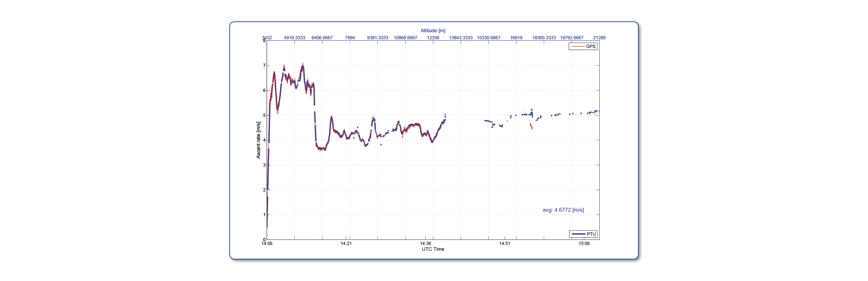868x281 pixels.
Task: Select the 14:51 time tick label
Action: [x=505, y=244]
